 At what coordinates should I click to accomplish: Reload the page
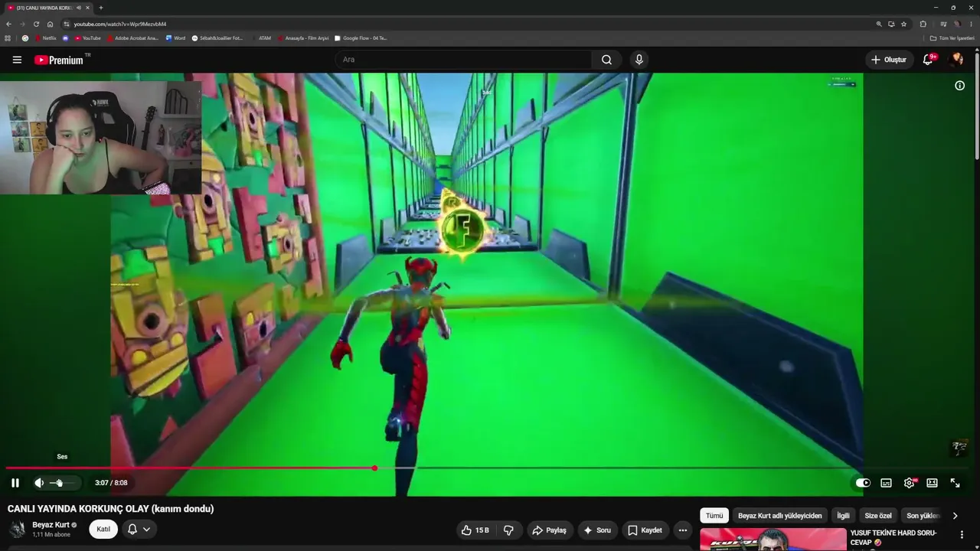[x=36, y=24]
